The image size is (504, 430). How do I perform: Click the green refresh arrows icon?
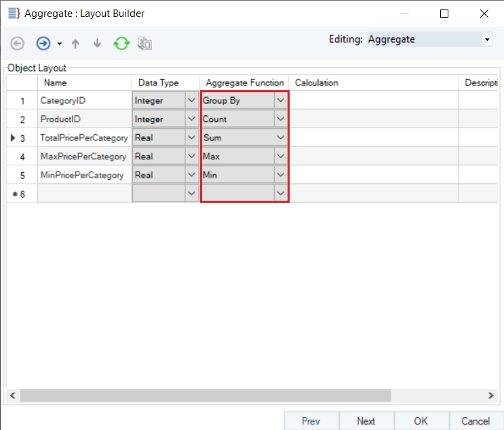(121, 43)
